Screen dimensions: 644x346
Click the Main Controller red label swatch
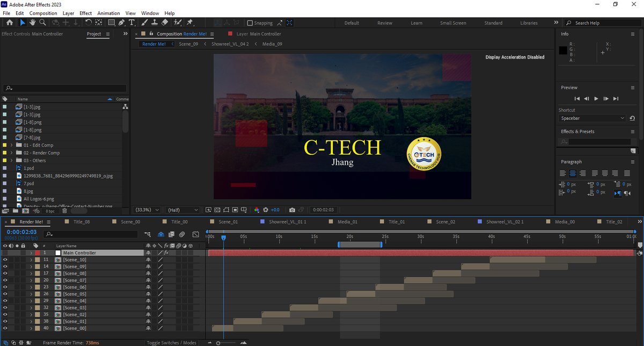(38, 253)
